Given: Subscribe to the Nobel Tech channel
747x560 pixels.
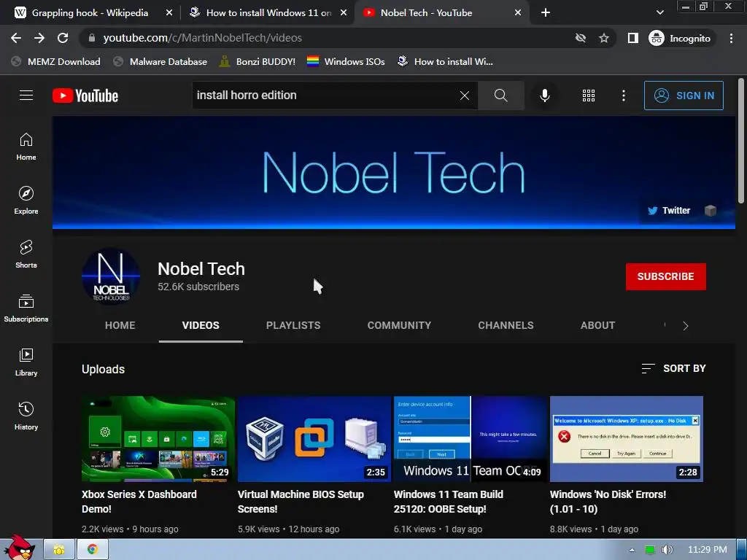Looking at the screenshot, I should (665, 276).
